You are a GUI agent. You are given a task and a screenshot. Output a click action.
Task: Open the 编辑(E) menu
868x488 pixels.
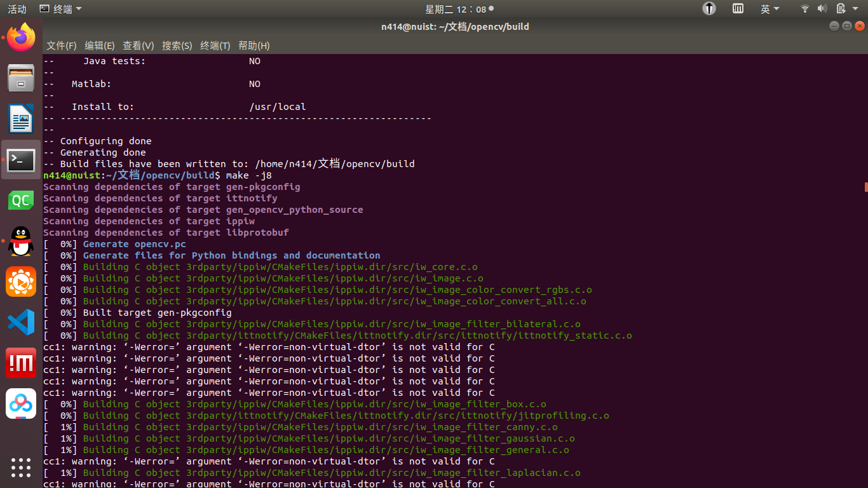pyautogui.click(x=100, y=46)
